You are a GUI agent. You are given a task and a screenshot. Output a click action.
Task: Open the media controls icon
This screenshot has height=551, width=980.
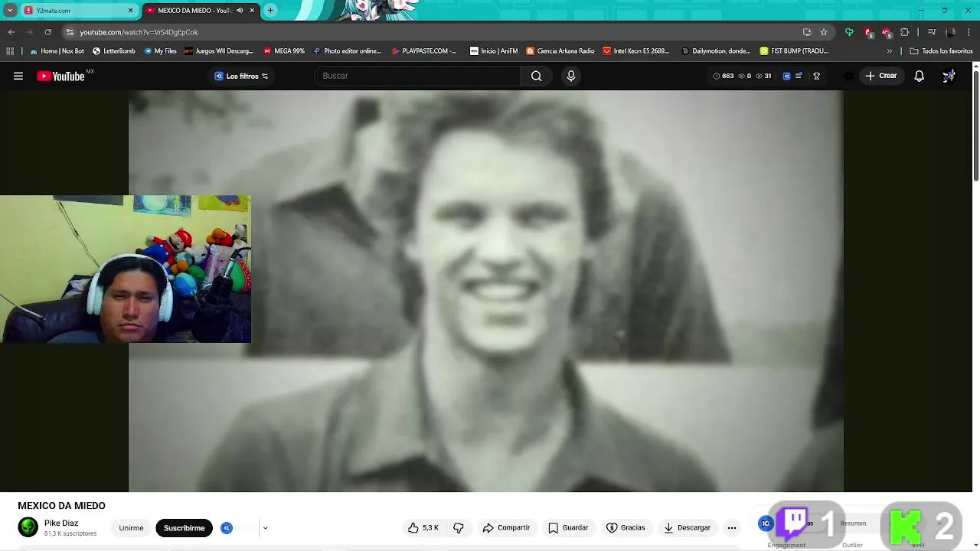coord(932,32)
